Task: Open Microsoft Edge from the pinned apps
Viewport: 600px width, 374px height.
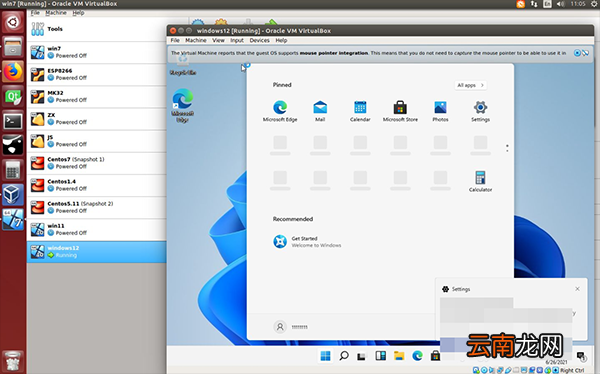Action: click(280, 111)
